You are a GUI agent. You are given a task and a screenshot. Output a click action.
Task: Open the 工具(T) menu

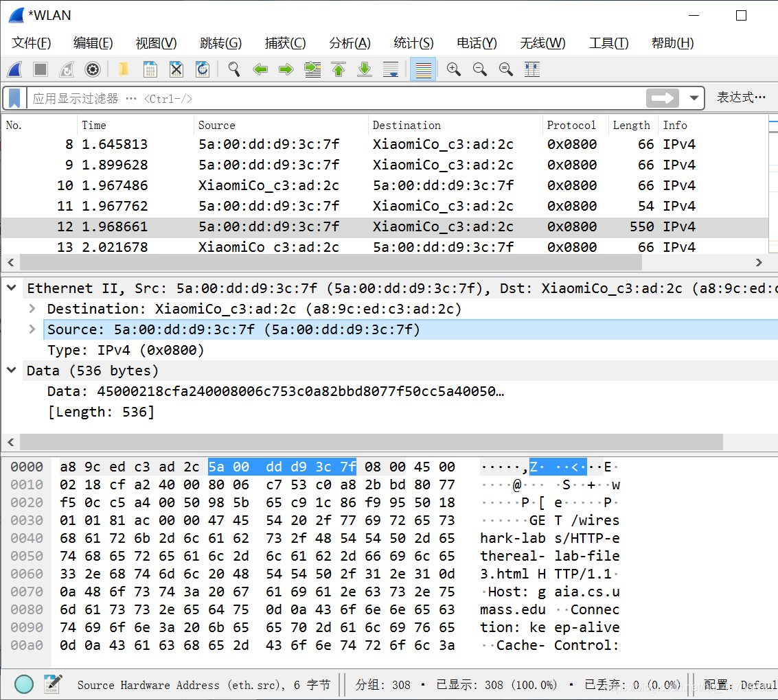click(609, 43)
